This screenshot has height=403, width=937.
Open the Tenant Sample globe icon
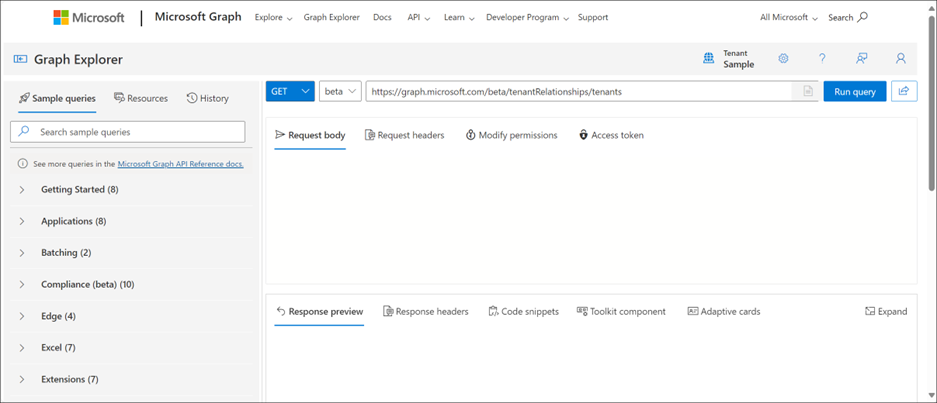709,59
